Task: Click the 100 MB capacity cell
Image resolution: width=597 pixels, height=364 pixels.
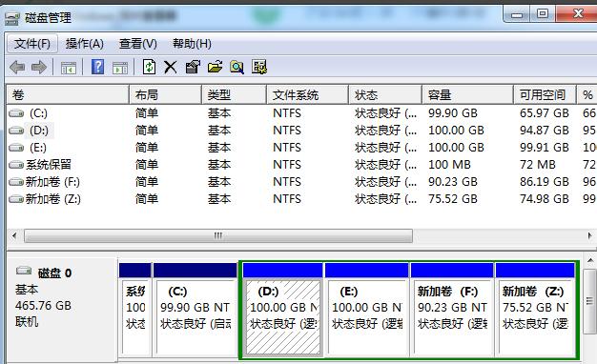Action: pos(449,165)
